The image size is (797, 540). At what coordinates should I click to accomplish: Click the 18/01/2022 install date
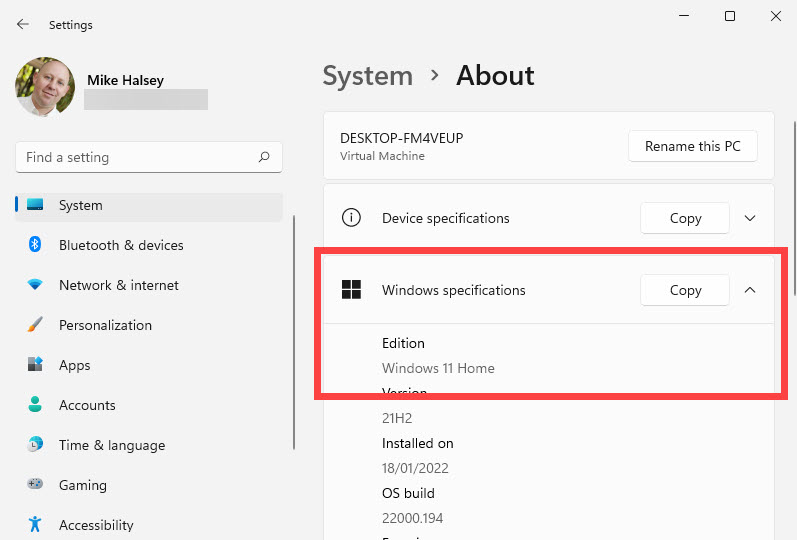coord(415,468)
